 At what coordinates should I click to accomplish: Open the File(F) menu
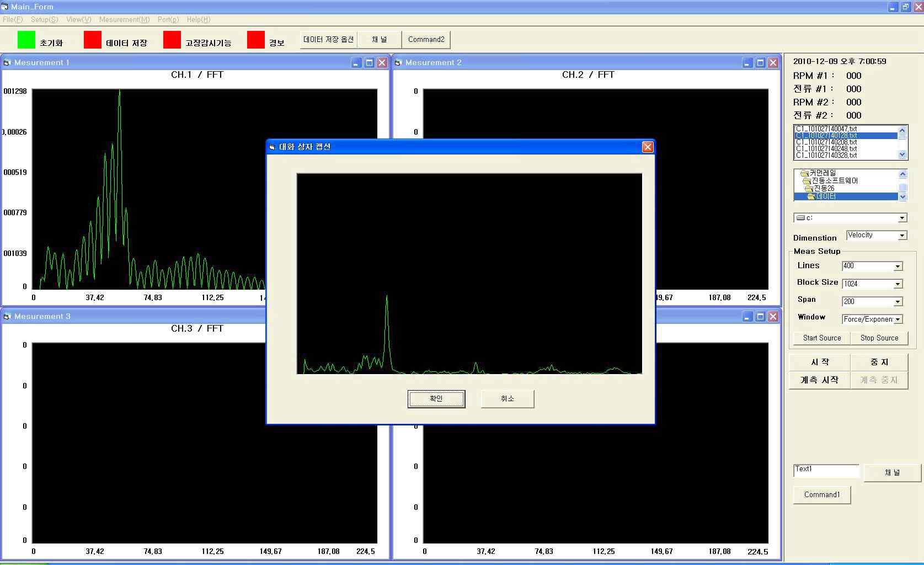(13, 19)
